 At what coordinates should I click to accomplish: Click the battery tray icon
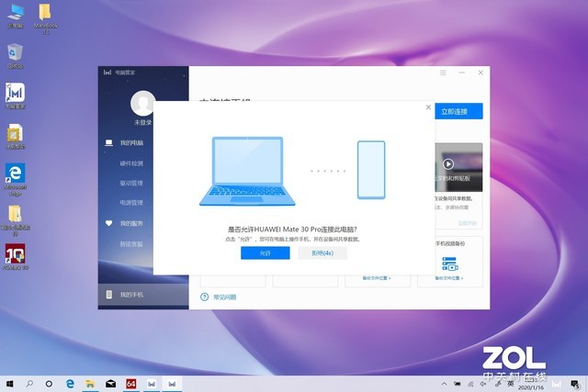(x=458, y=384)
